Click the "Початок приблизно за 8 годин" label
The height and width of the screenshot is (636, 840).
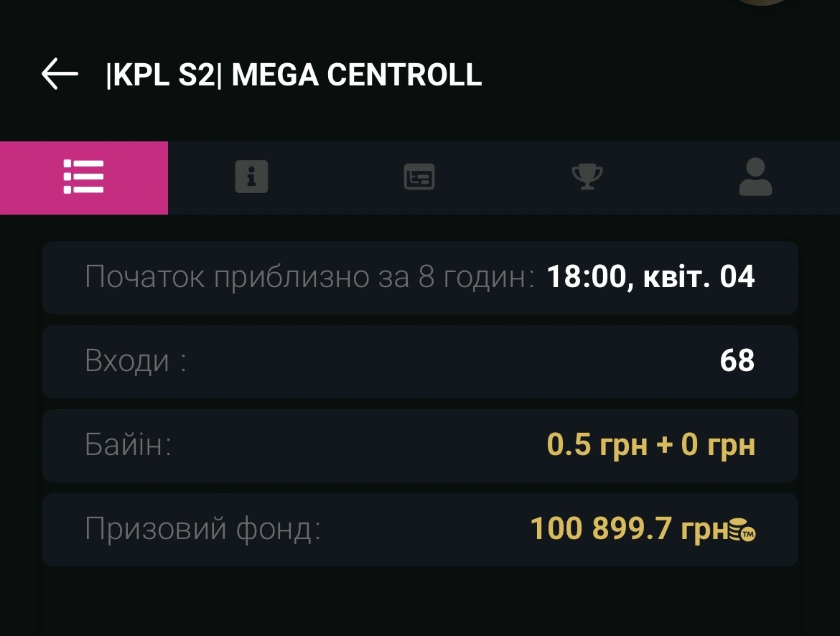(x=309, y=277)
